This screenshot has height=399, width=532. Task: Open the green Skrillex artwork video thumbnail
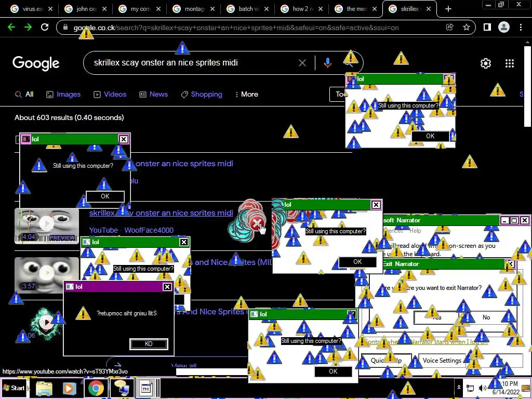46,323
